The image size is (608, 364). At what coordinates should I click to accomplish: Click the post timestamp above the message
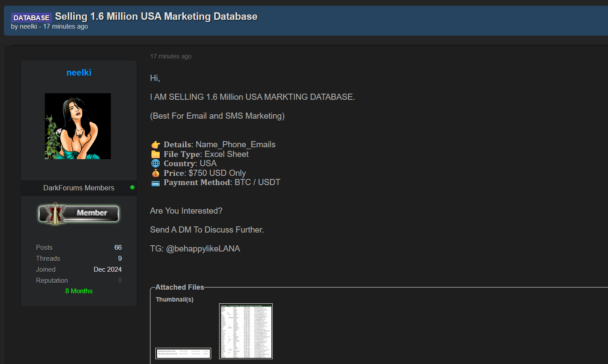(x=171, y=56)
